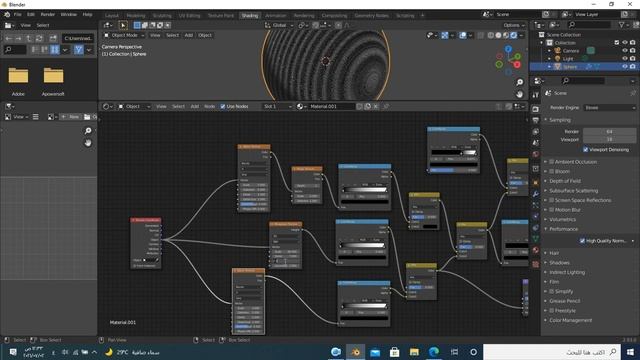
Task: Open the Object Mode dropdown
Action: [x=124, y=36]
